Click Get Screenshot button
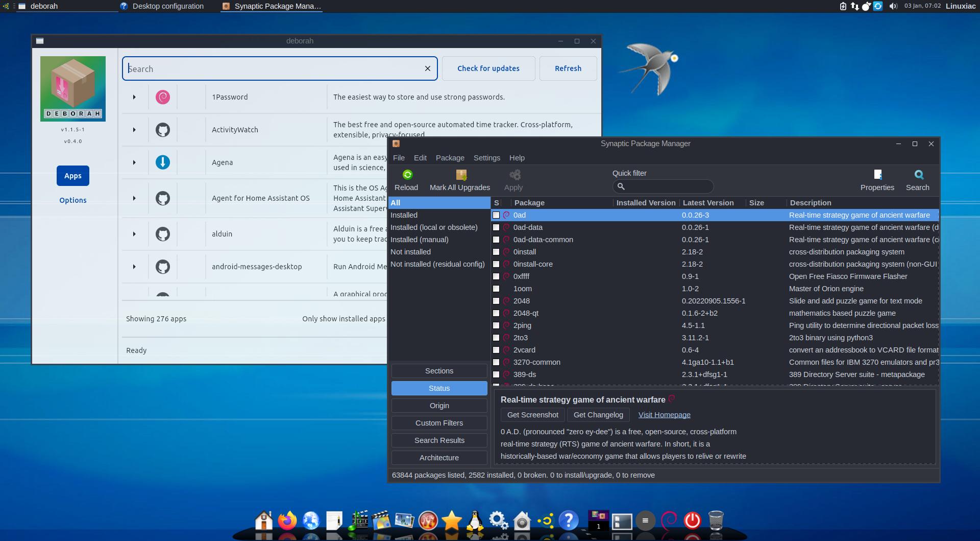 [532, 415]
